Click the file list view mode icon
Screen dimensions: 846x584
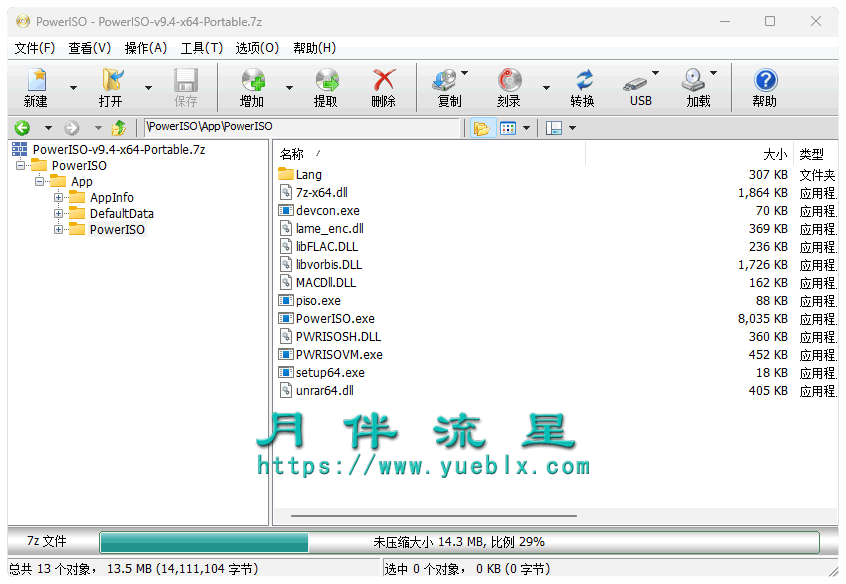click(x=508, y=128)
